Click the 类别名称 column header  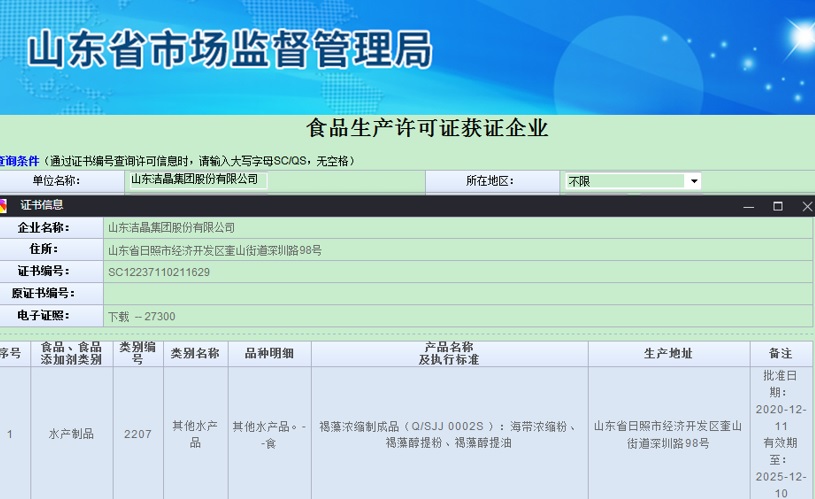195,353
